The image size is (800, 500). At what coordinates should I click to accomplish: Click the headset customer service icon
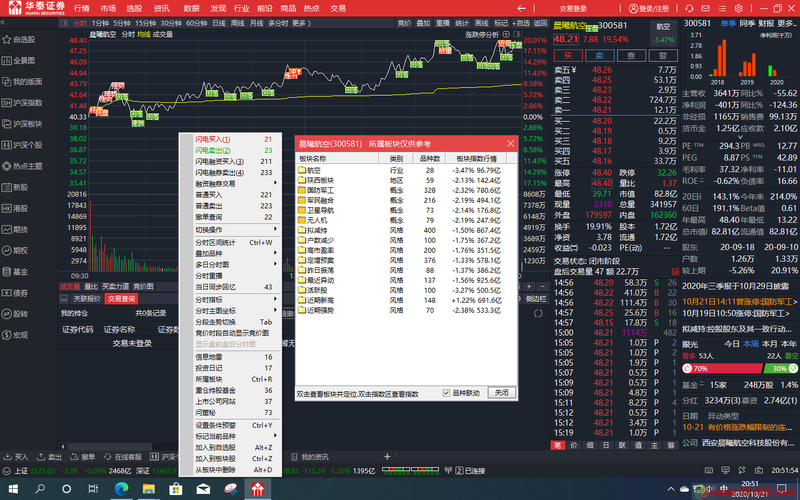click(689, 8)
